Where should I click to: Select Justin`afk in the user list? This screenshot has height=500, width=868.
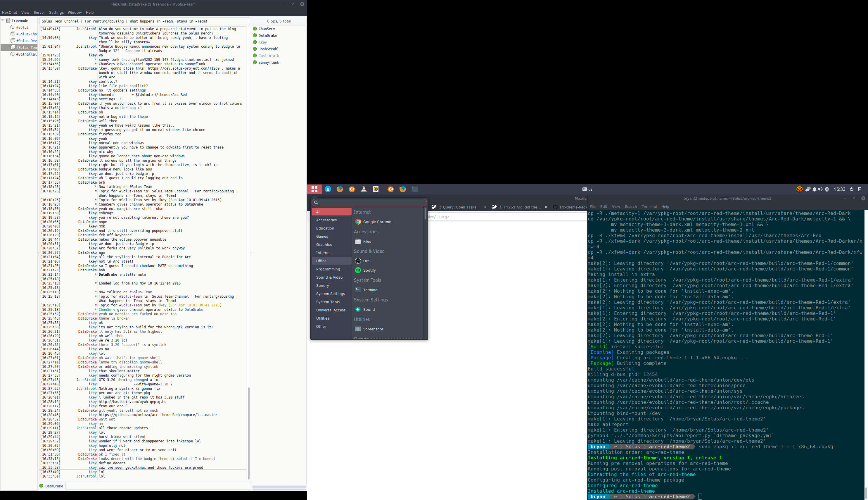pos(266,56)
